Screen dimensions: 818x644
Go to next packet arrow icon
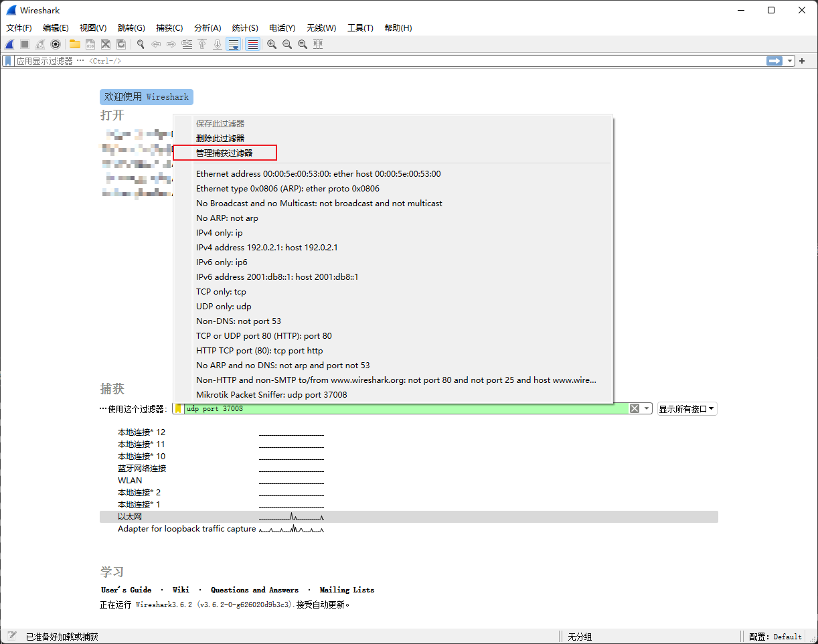click(x=171, y=44)
